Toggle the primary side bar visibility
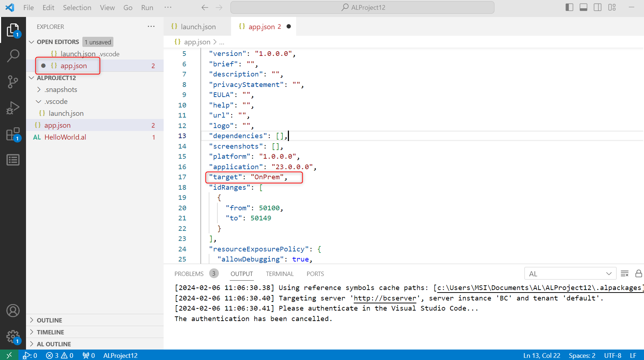Screen dimensions: 644x360 [569, 8]
